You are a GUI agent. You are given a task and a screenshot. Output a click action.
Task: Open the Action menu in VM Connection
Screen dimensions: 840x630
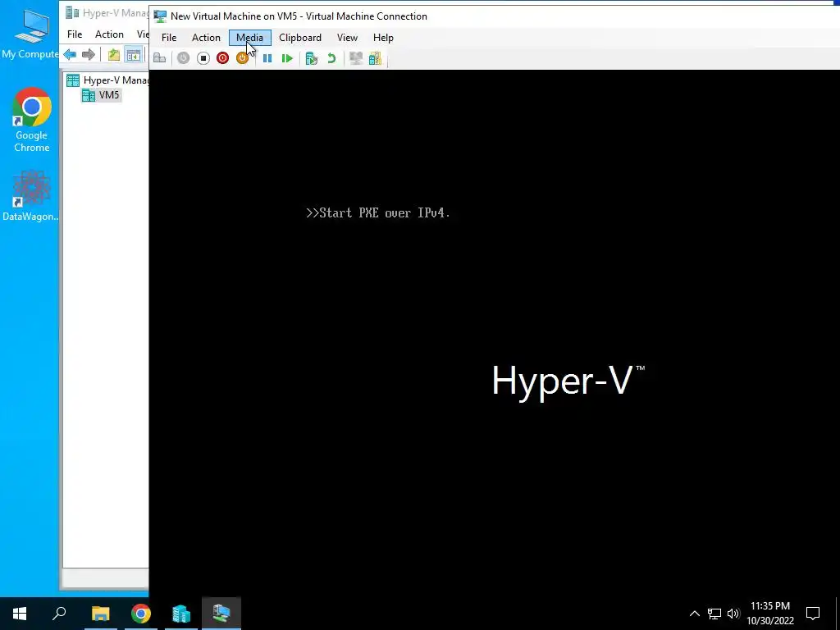coord(206,38)
